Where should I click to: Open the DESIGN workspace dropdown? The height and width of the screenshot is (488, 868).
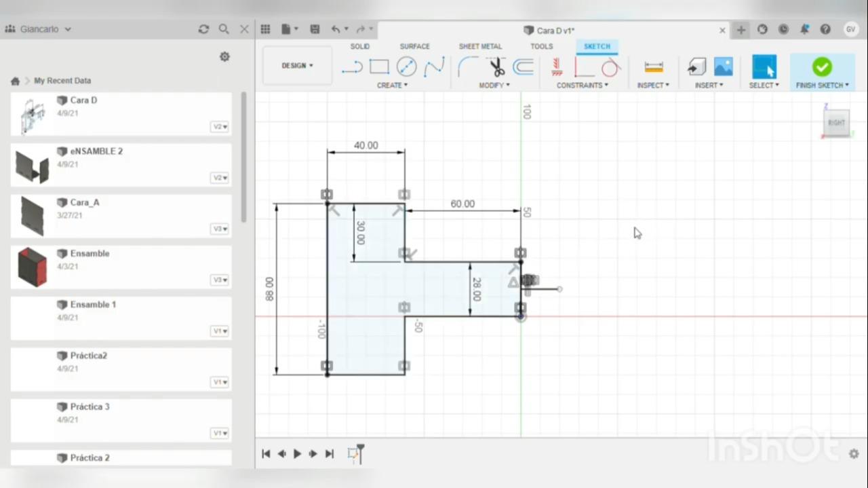[298, 66]
